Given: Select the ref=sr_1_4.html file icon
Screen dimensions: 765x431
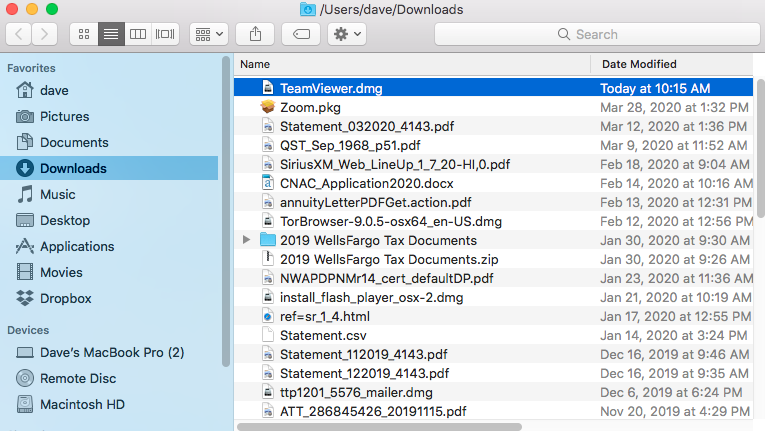Looking at the screenshot, I should pyautogui.click(x=268, y=316).
